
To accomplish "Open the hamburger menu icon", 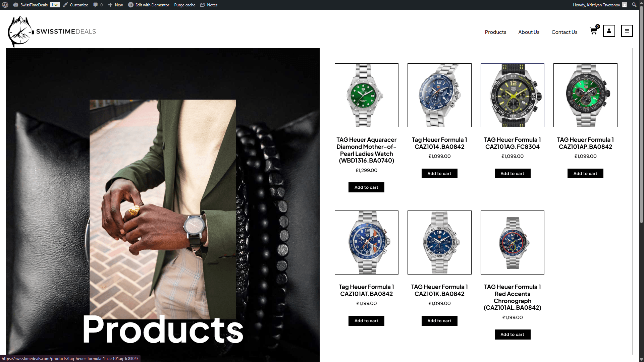I will click(x=627, y=31).
